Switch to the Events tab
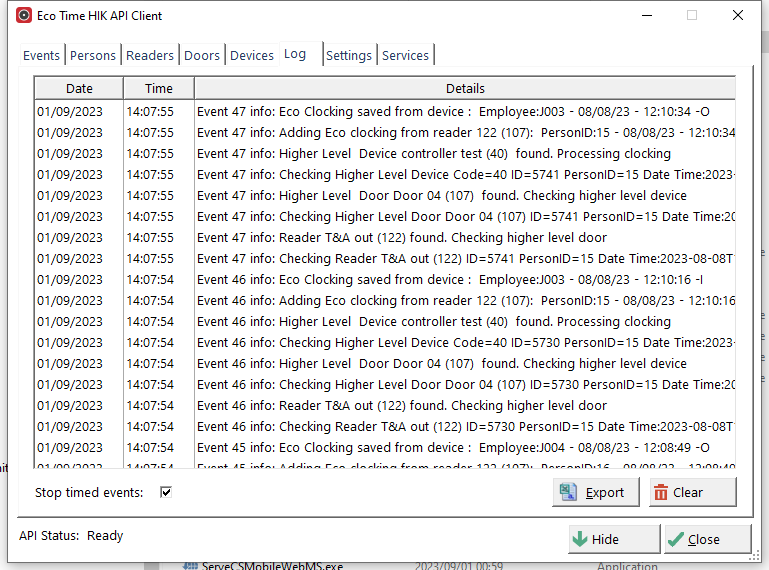 click(x=42, y=56)
